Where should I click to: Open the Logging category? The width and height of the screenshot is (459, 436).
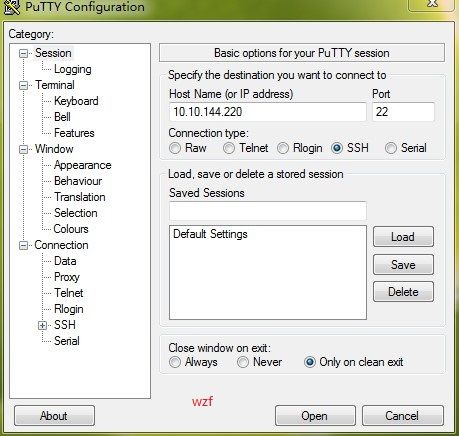coord(73,69)
